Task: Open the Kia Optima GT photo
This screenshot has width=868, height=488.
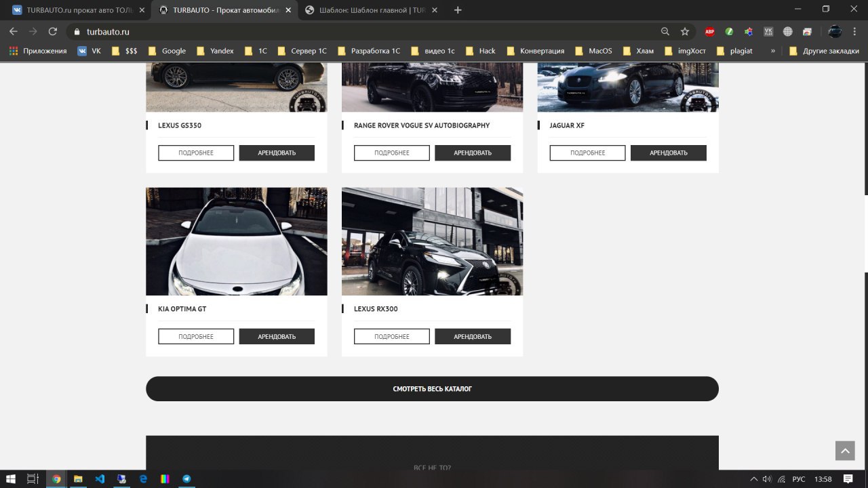Action: tap(237, 241)
